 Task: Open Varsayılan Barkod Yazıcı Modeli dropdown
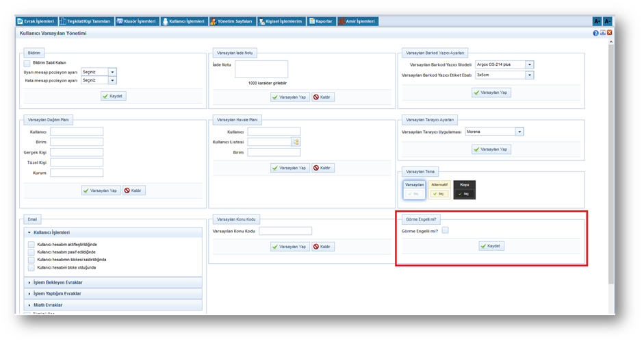tap(529, 65)
